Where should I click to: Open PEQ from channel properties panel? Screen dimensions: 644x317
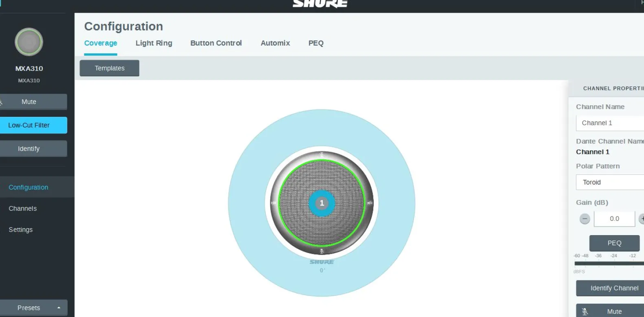click(x=614, y=243)
